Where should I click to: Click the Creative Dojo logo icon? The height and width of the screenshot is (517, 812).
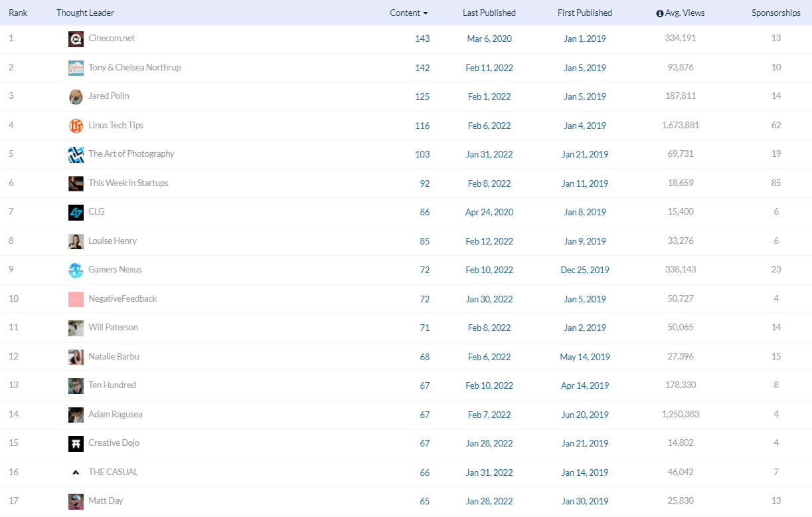click(76, 444)
